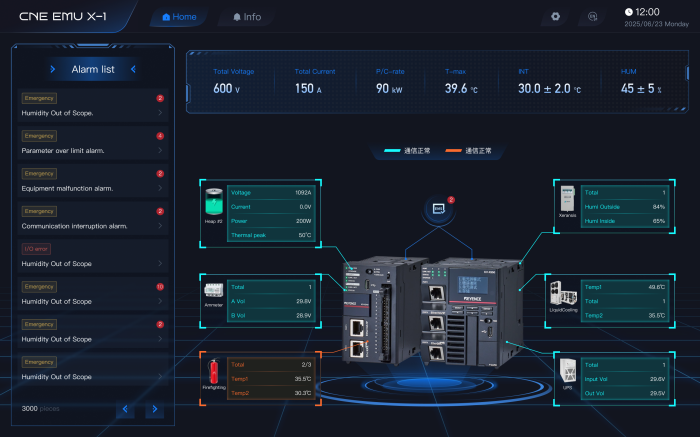The height and width of the screenshot is (437, 700).
Task: Click right chevron beside Alarm list title
Action: click(x=134, y=69)
